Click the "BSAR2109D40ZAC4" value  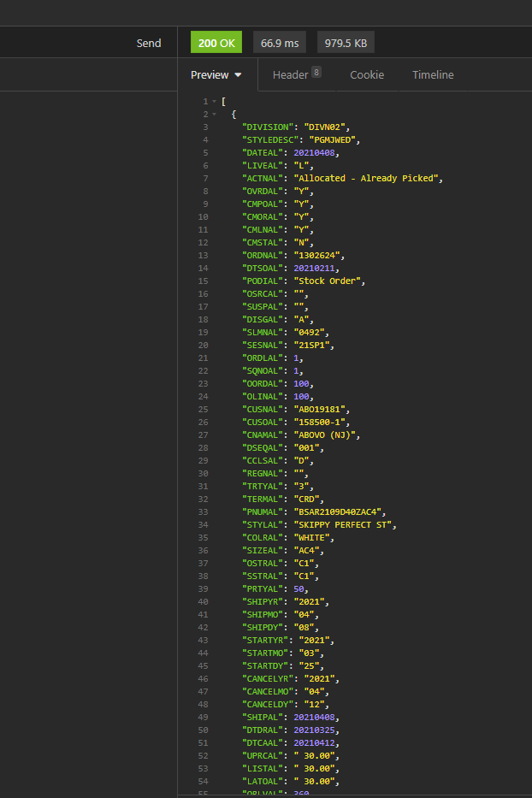click(337, 512)
